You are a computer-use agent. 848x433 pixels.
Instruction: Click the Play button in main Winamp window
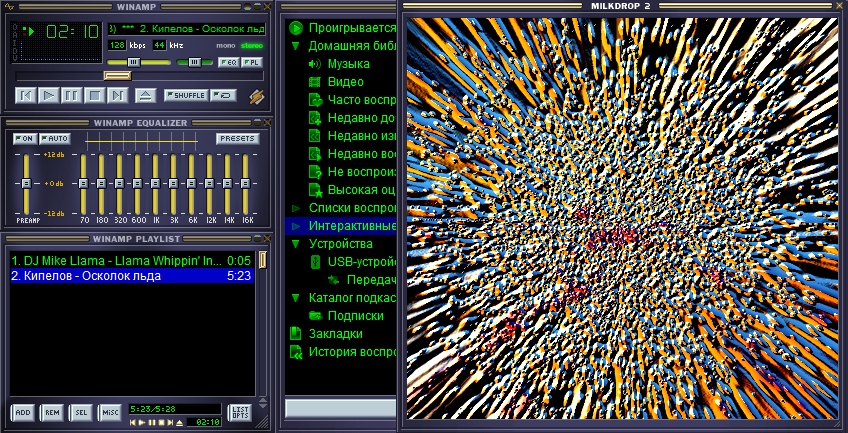click(x=49, y=96)
